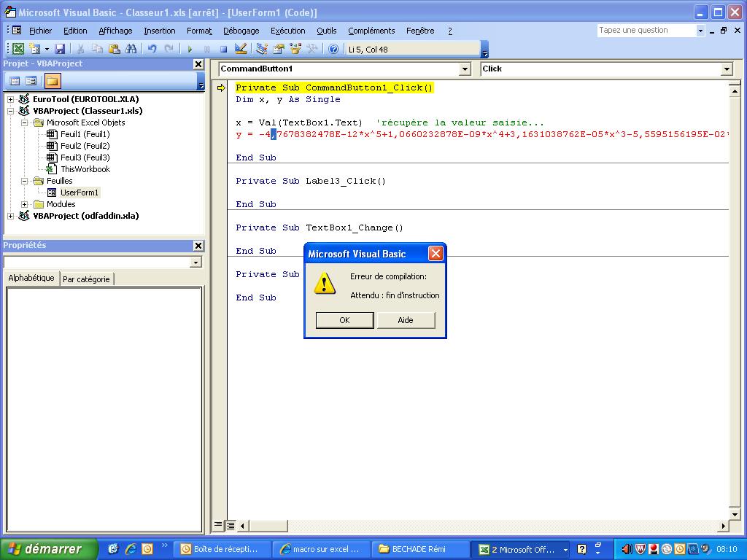Select ThisWorkbook in project tree

[x=85, y=169]
